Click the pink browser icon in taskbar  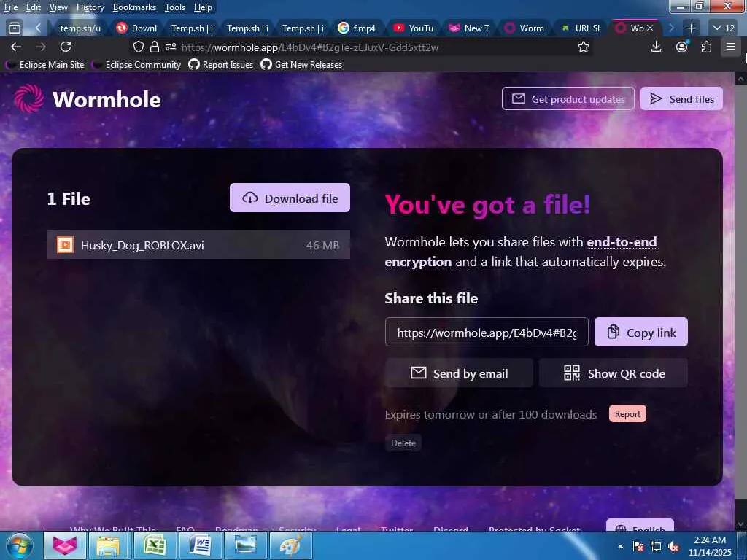65,545
